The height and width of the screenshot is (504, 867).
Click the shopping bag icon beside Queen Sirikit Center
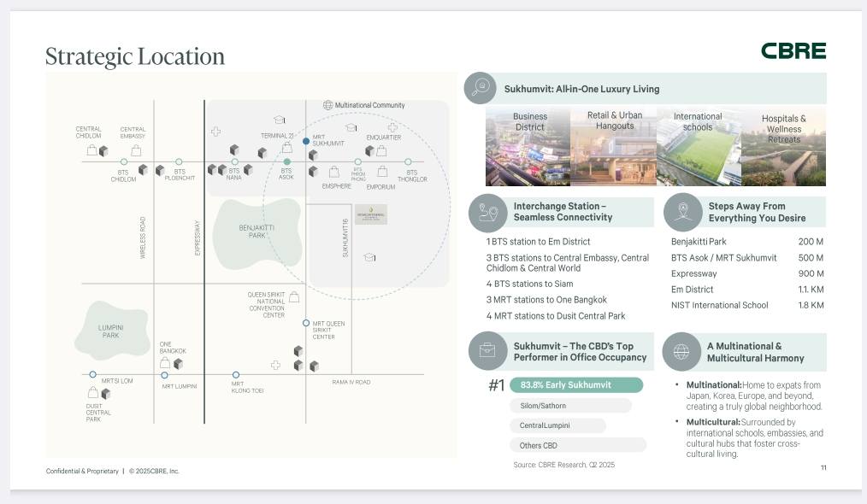[x=294, y=297]
